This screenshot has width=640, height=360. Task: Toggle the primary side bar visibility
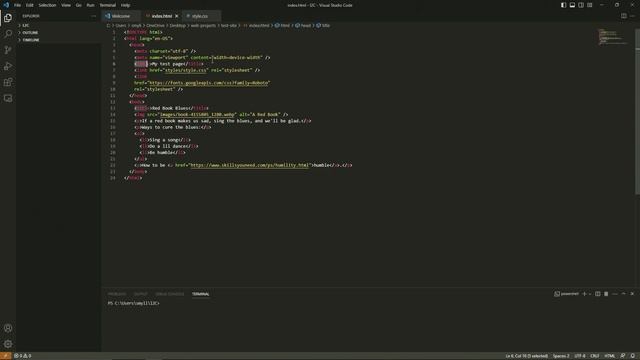coord(563,5)
